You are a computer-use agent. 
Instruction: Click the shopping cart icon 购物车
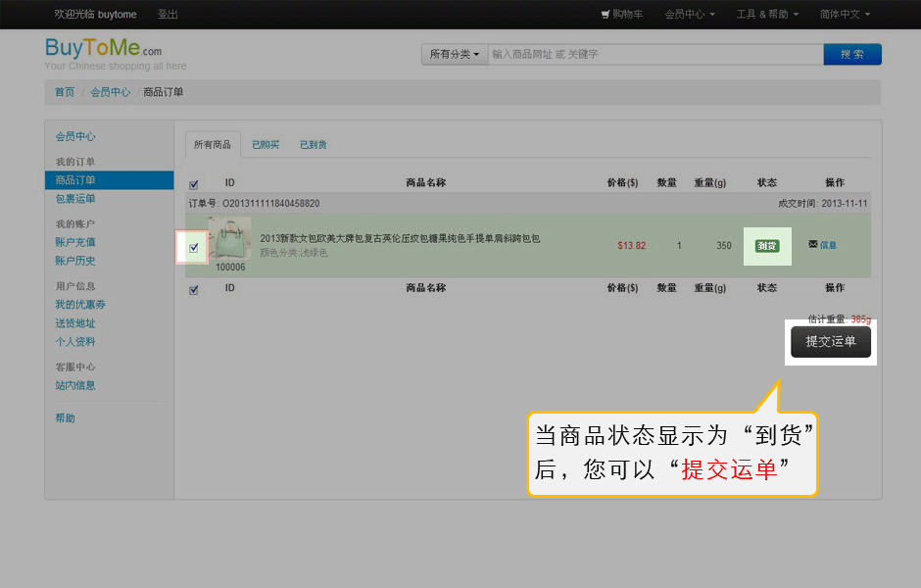[606, 15]
